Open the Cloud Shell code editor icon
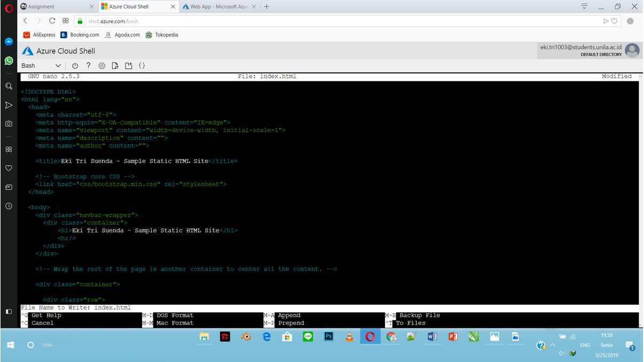 pyautogui.click(x=142, y=65)
